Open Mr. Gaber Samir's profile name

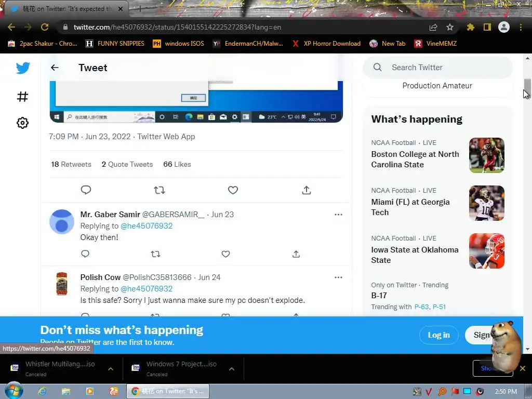(x=110, y=215)
